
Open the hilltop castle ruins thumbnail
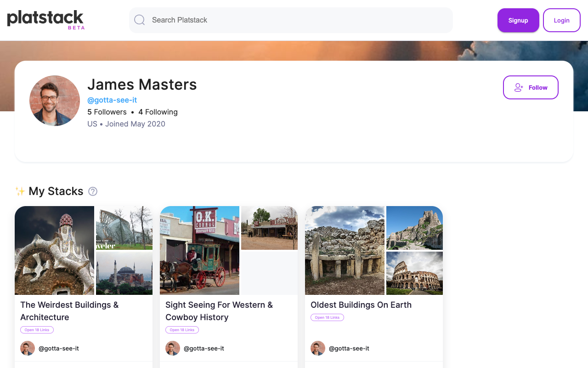(414, 228)
